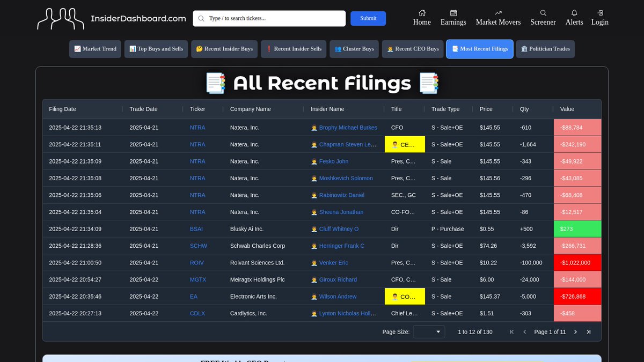Click the -$726,868 value cell
644x362 pixels.
click(x=577, y=297)
